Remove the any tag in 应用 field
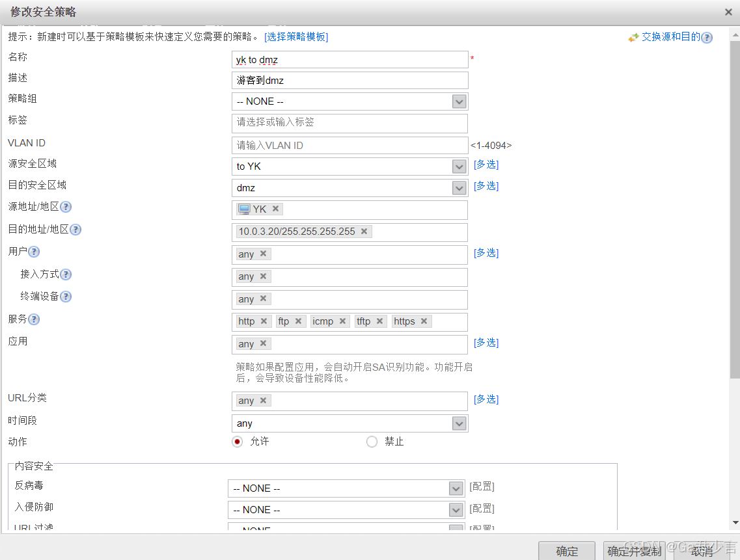 [x=264, y=343]
